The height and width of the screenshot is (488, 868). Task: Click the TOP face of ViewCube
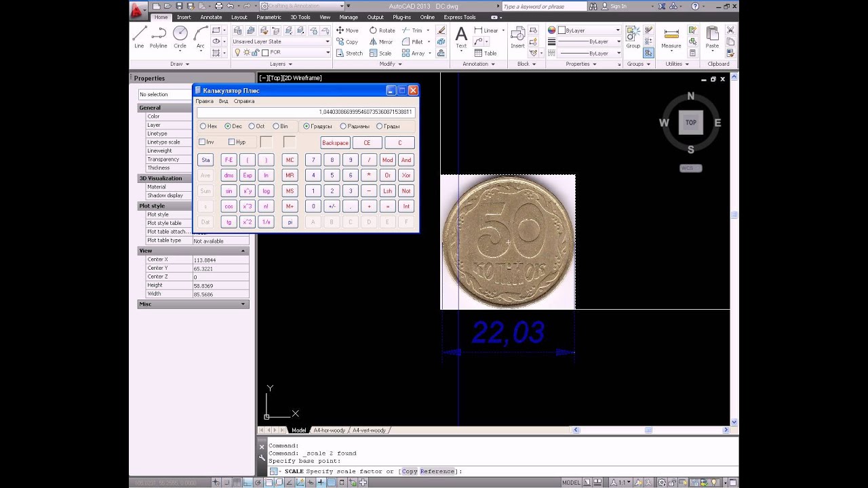point(691,123)
